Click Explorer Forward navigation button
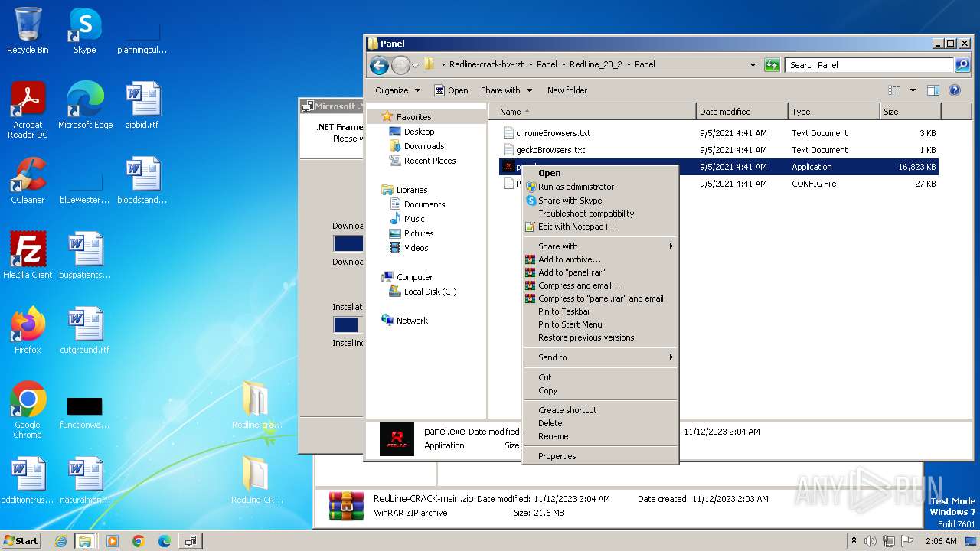 pos(400,65)
